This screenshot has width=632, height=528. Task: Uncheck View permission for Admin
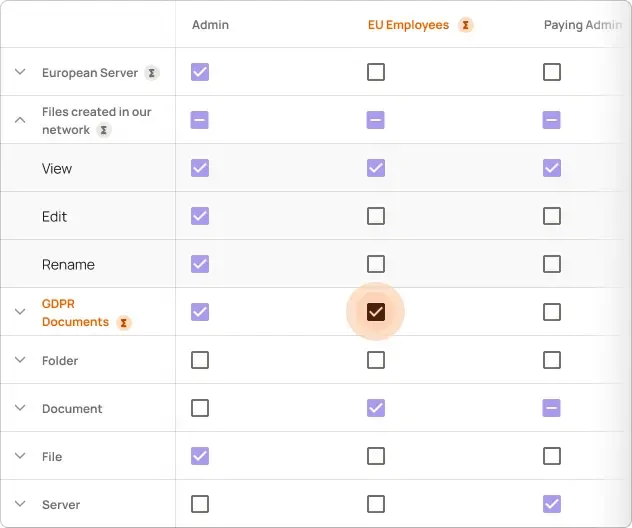[200, 168]
